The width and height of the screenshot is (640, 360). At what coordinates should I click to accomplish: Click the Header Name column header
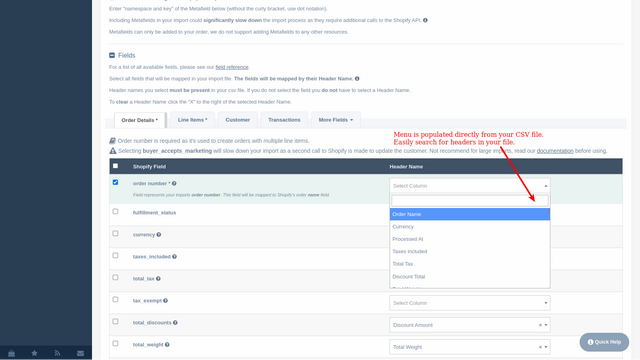click(x=406, y=167)
